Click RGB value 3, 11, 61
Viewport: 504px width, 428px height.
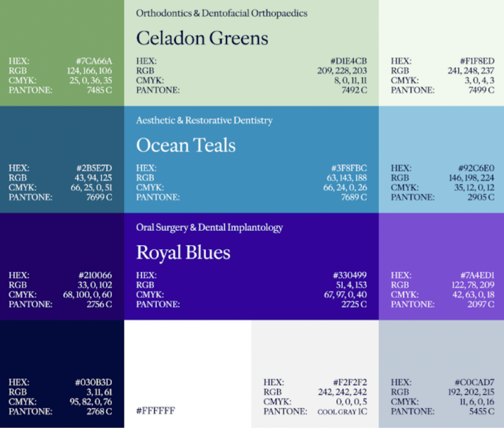click(x=99, y=392)
